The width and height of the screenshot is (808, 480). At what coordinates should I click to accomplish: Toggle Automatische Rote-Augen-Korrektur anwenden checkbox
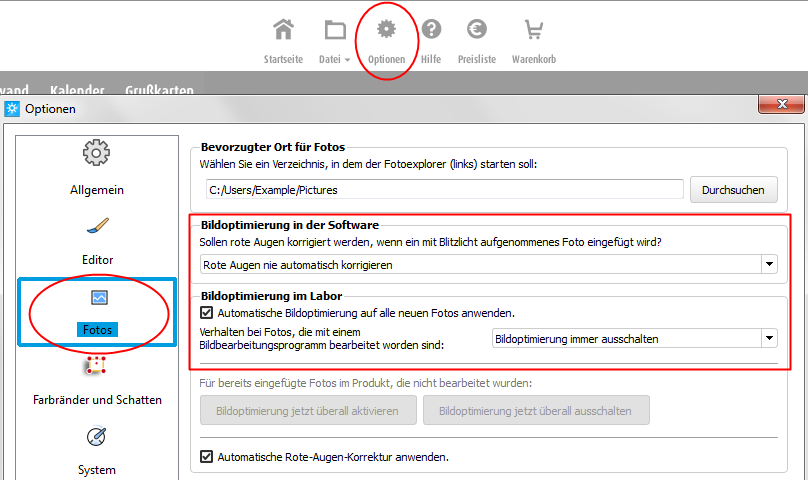(x=208, y=457)
